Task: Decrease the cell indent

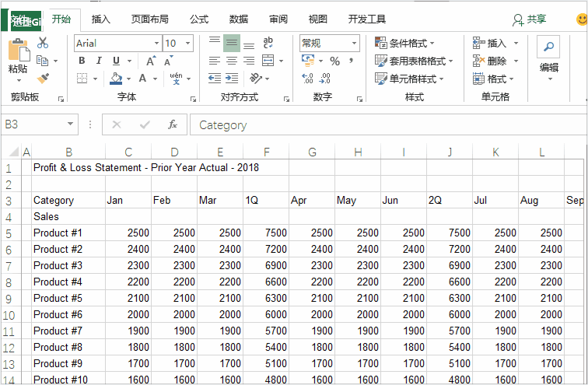Action: pos(215,79)
